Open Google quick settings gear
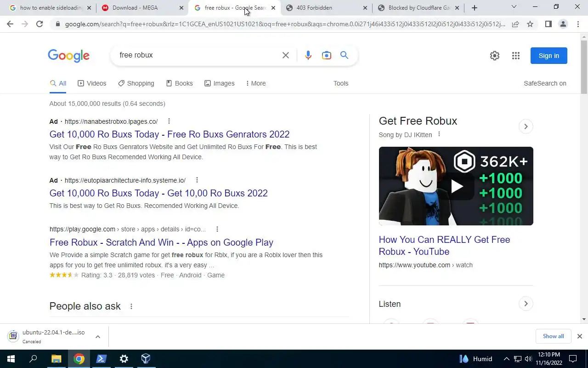Image resolution: width=588 pixels, height=368 pixels. (494, 56)
